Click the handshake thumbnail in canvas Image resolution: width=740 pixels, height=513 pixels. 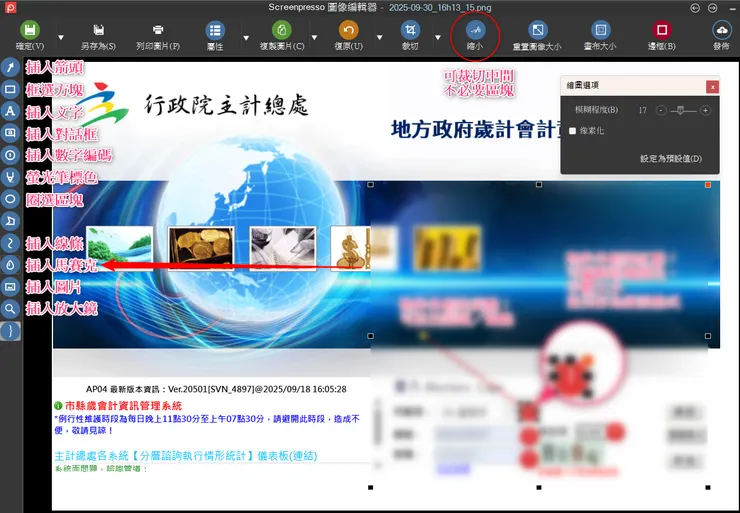pyautogui.click(x=283, y=248)
